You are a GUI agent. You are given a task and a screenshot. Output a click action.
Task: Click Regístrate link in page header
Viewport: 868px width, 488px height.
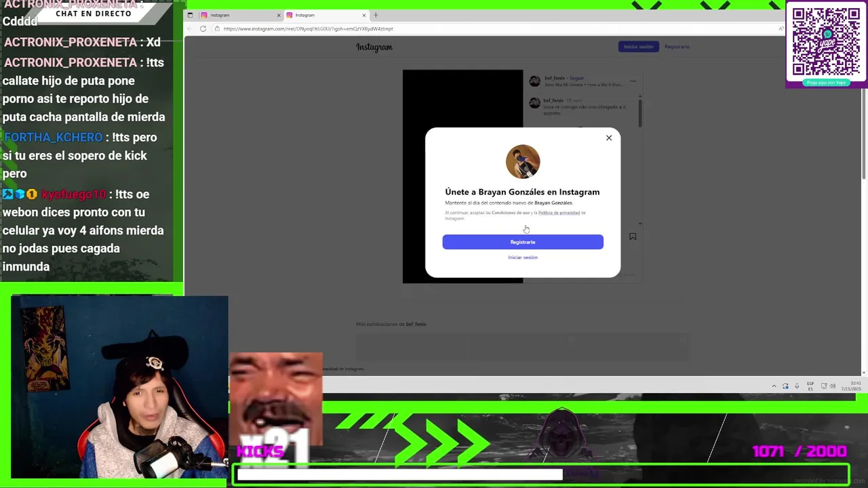click(x=677, y=47)
